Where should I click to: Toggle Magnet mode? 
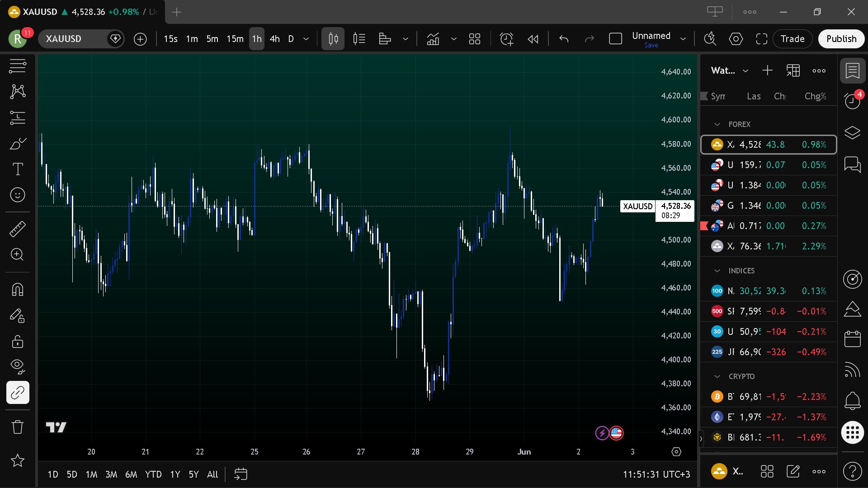tap(18, 289)
